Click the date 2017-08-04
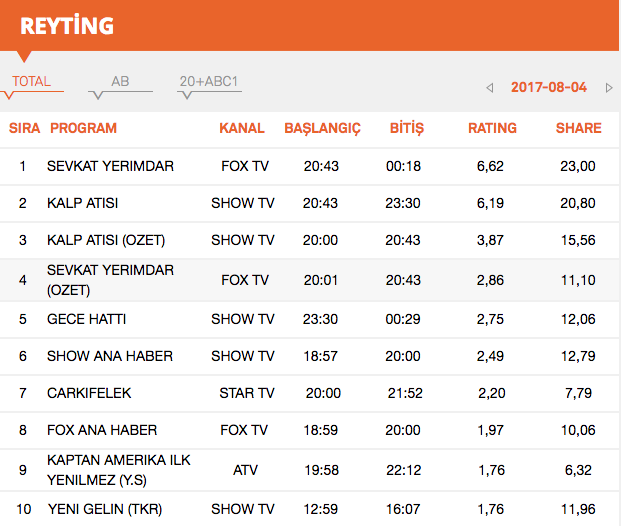The height and width of the screenshot is (526, 621). tap(548, 88)
